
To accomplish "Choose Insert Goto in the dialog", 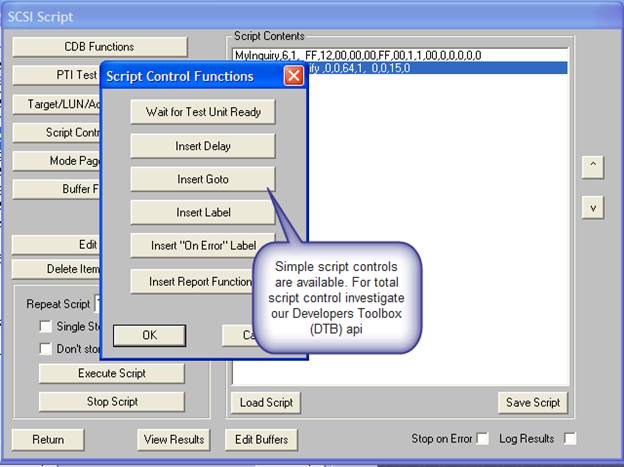I will tap(203, 179).
